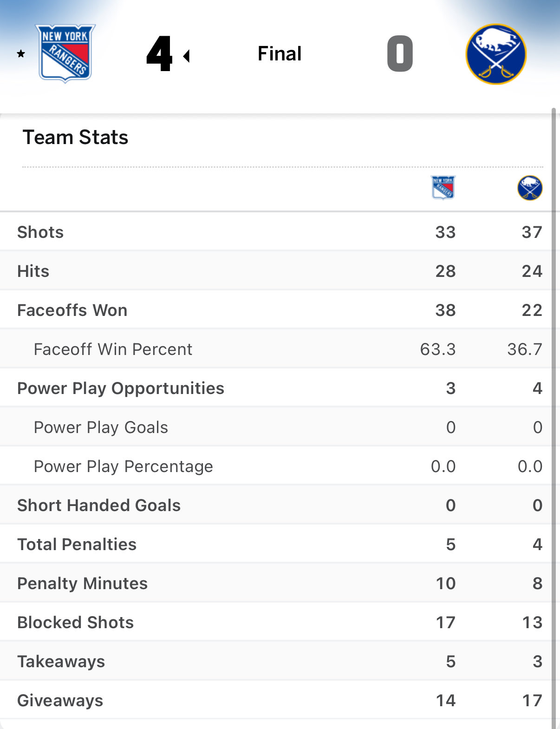Click the Sabres score of 0
Image resolution: width=560 pixels, height=729 pixels.
pos(400,54)
